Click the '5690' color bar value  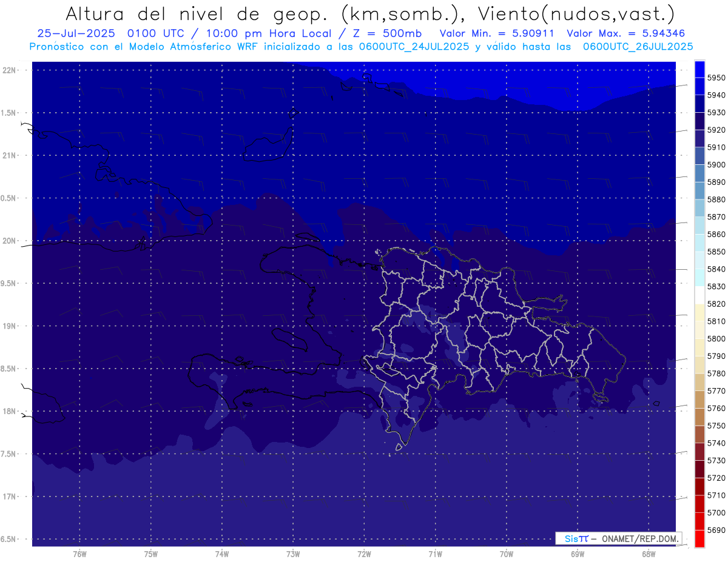(x=716, y=530)
